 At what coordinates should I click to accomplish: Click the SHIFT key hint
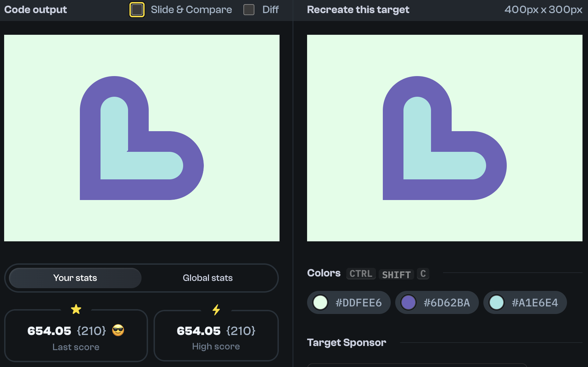click(396, 274)
